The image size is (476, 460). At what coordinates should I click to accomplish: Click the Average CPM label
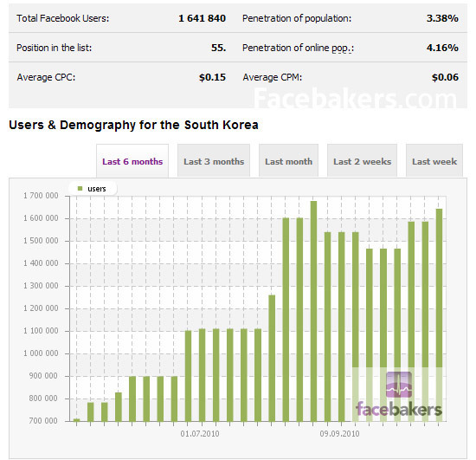pos(273,77)
